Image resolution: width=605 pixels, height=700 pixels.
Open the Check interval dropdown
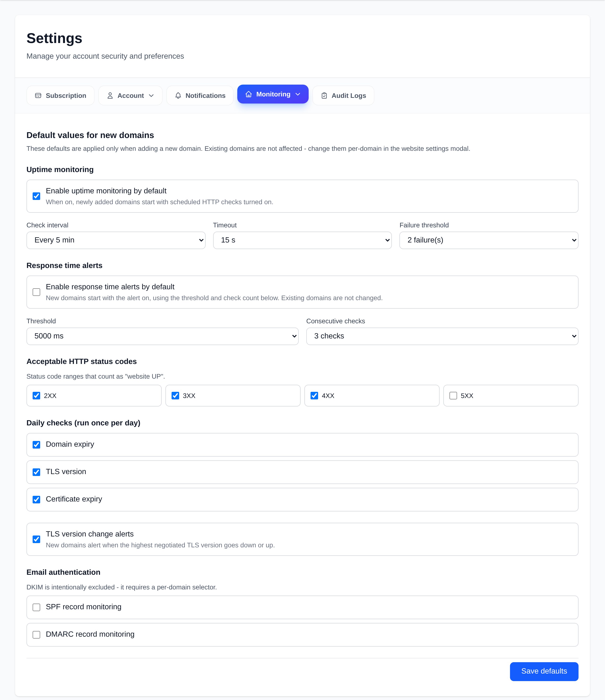tap(116, 240)
